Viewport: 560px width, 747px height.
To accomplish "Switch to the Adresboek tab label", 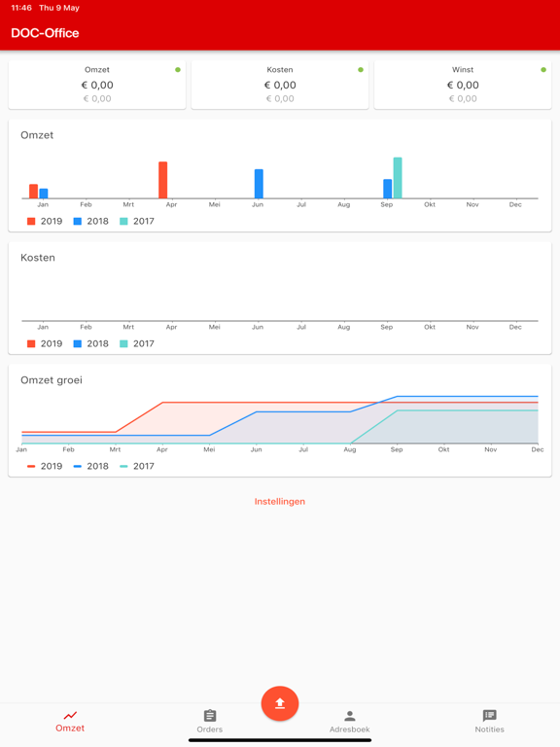I will (350, 729).
